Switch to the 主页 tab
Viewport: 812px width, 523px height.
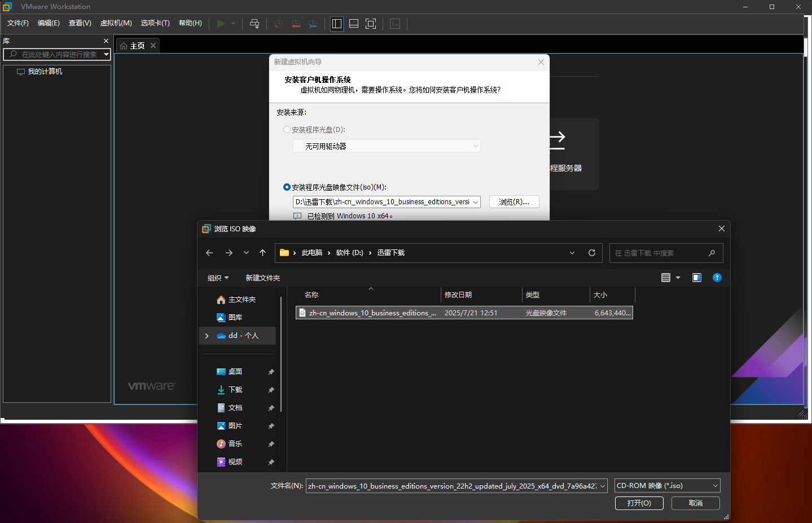[137, 46]
